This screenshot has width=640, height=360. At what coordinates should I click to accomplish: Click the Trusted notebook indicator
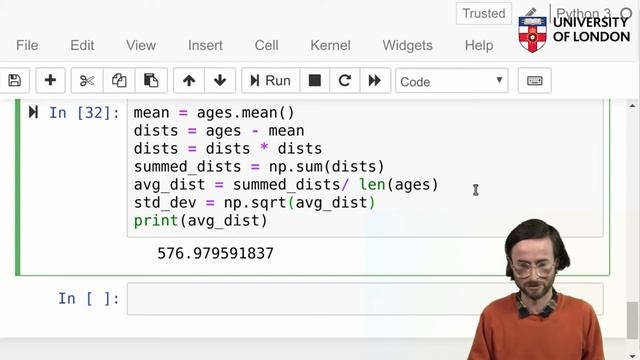coord(484,13)
